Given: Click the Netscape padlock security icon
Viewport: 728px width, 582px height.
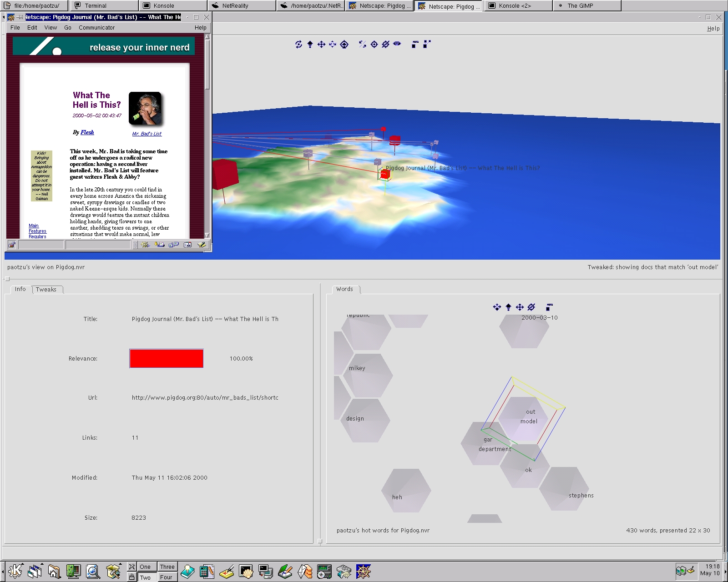Looking at the screenshot, I should tap(12, 245).
